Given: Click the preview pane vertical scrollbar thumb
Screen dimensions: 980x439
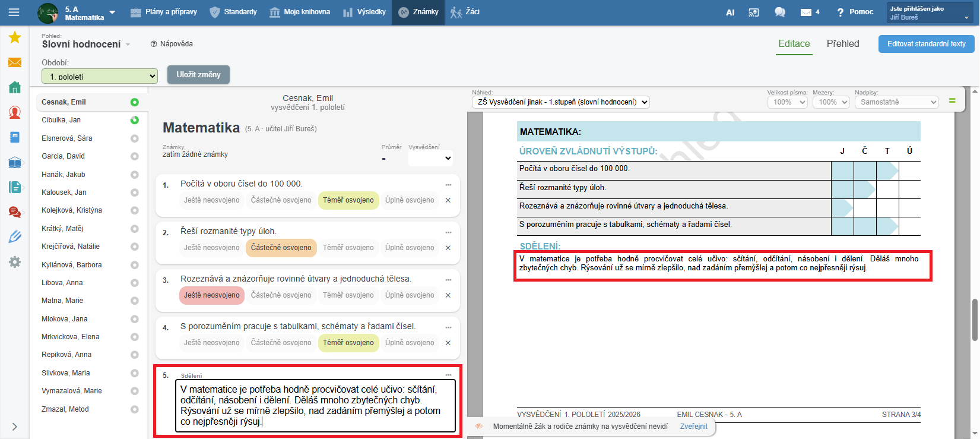Looking at the screenshot, I should (x=975, y=320).
